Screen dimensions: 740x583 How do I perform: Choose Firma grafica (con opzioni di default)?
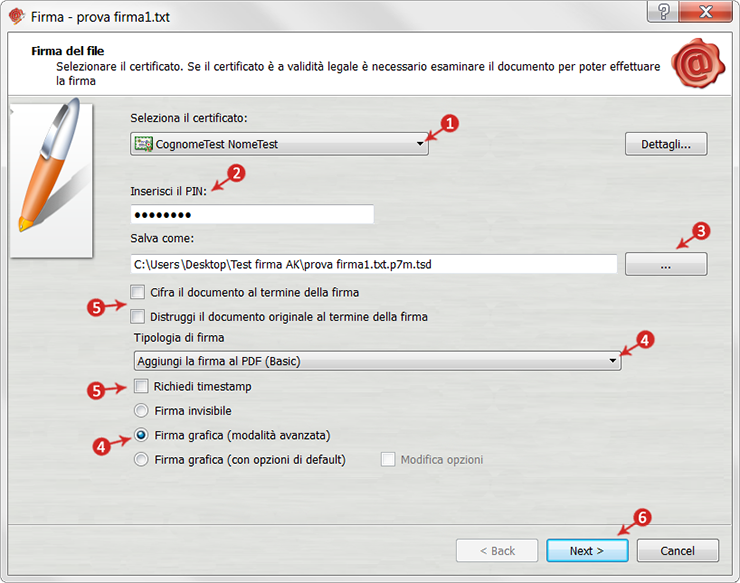[140, 460]
